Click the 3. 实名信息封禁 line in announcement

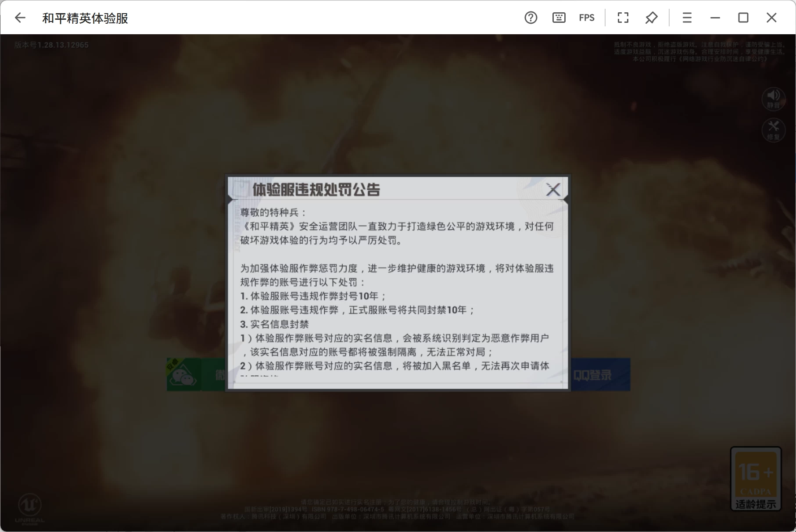coord(275,324)
